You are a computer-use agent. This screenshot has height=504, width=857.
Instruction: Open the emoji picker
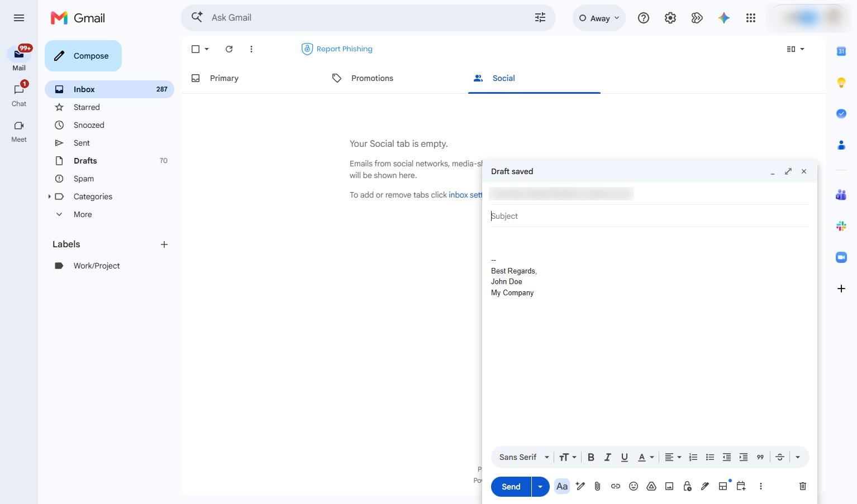click(633, 486)
